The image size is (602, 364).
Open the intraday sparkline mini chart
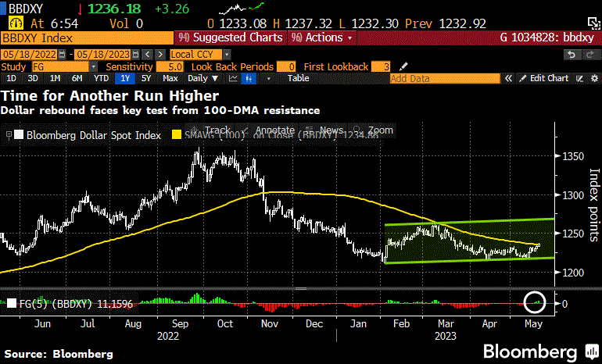[242, 8]
